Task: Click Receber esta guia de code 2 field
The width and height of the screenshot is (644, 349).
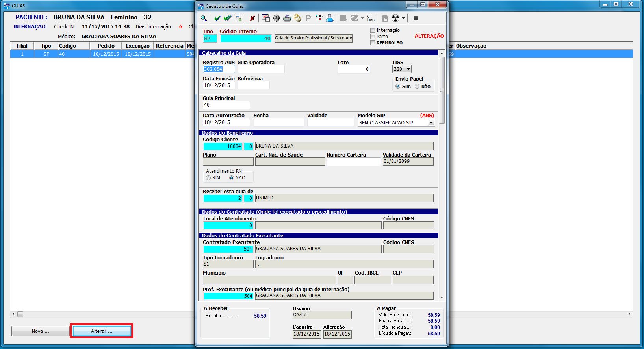Action: coord(223,198)
